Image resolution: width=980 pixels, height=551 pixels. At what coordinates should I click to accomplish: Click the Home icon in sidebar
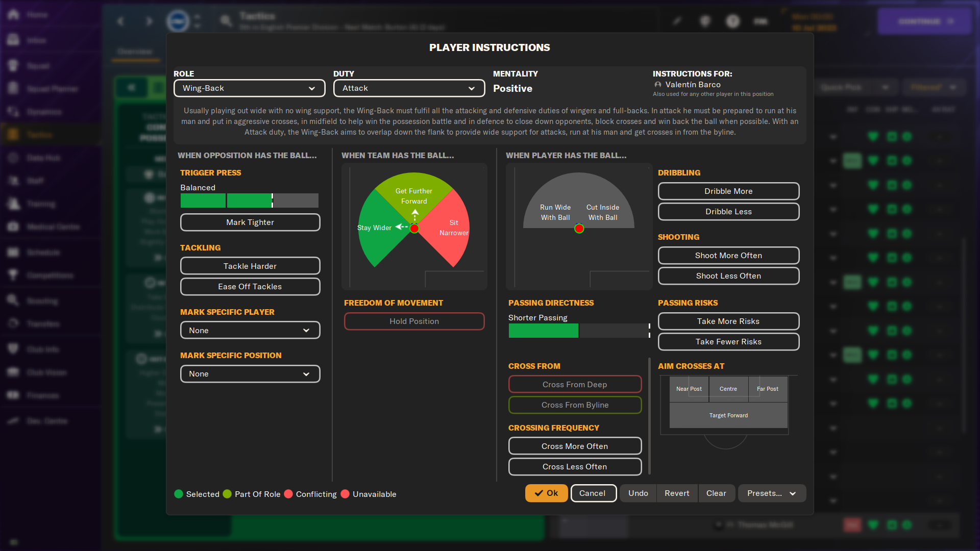click(14, 15)
